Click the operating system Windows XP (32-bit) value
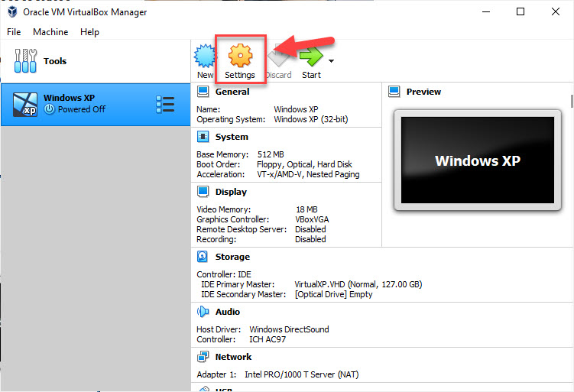574x392 pixels. [311, 119]
